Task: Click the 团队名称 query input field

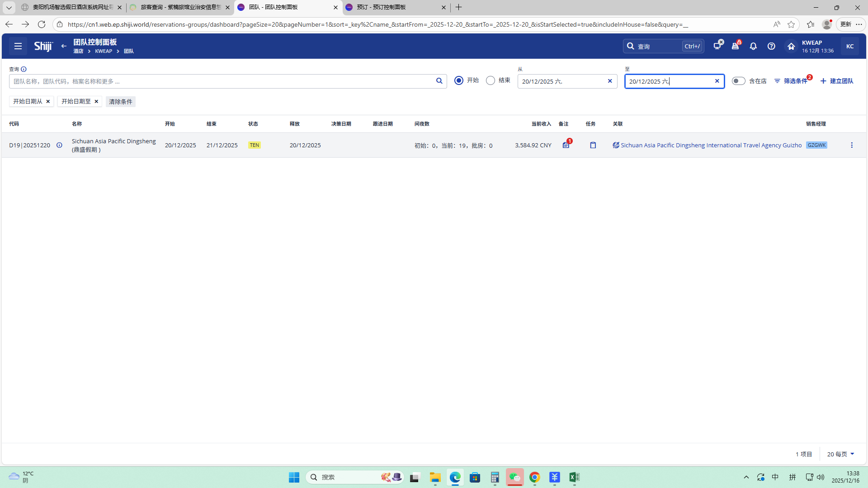Action: tap(222, 81)
